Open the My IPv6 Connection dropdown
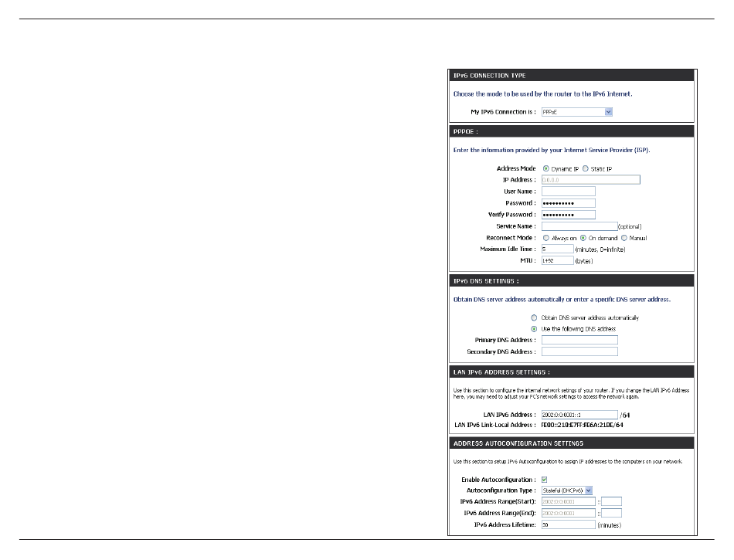Viewport: 734px width, 560px height. [x=576, y=112]
